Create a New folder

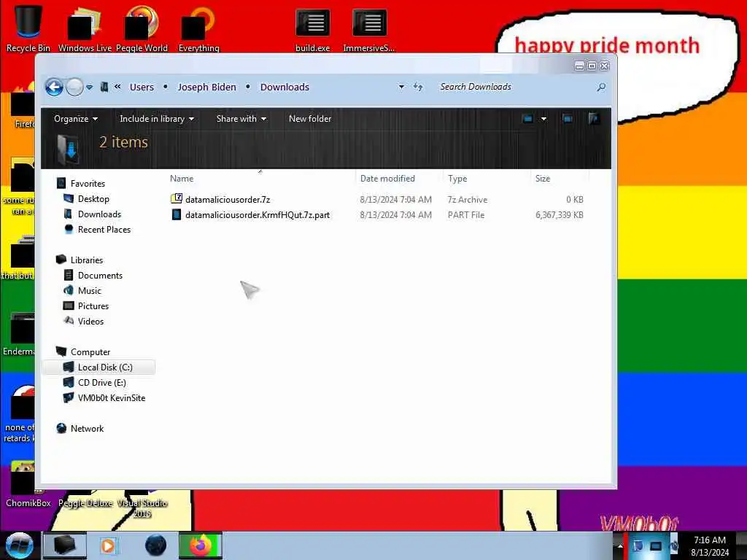[x=309, y=119]
